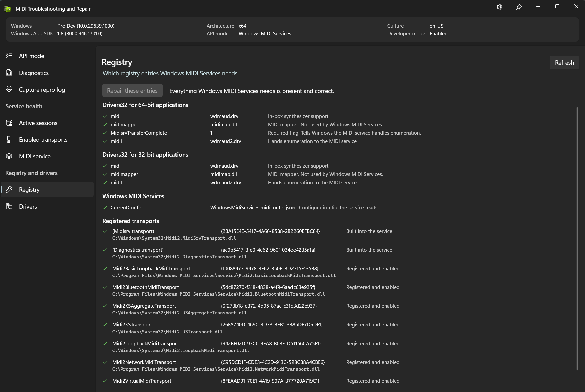
Task: Click the MIDI service layers icon
Action: 9,156
